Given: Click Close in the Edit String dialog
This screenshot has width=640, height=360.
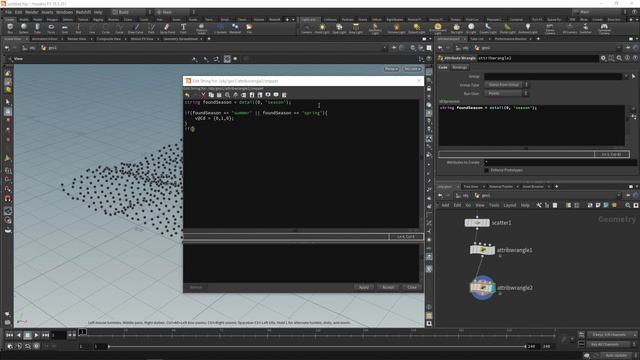Looking at the screenshot, I should click(x=412, y=287).
